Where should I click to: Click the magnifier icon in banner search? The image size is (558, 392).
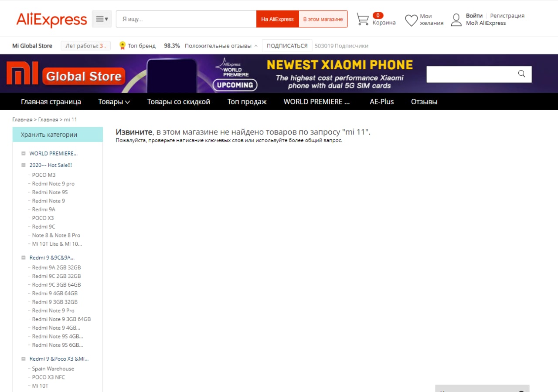click(522, 74)
